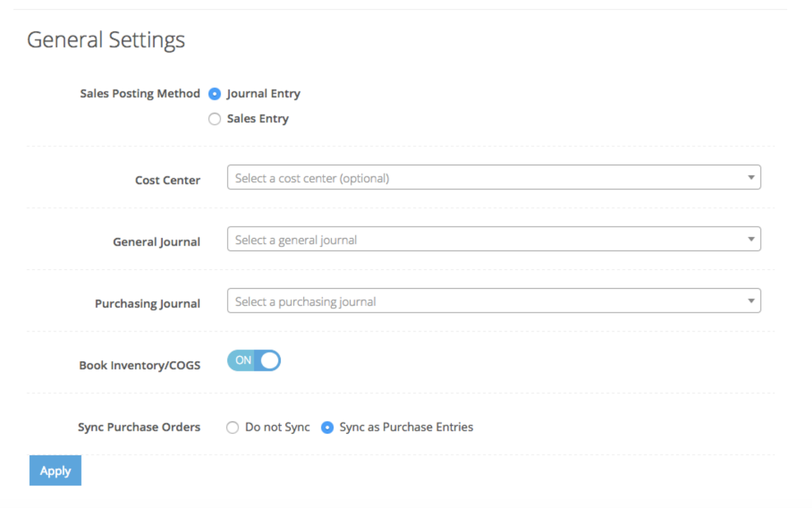Click the Sales Posting Method label
Image resolution: width=812 pixels, height=508 pixels.
pyautogui.click(x=140, y=94)
